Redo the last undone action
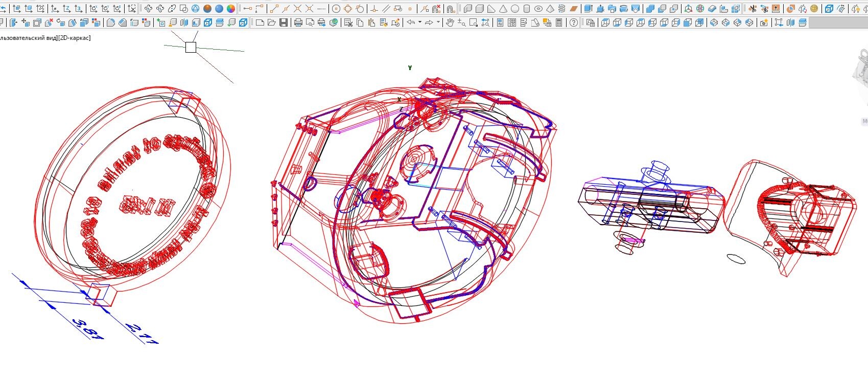Viewport: 868px width, 378px height. [x=429, y=23]
